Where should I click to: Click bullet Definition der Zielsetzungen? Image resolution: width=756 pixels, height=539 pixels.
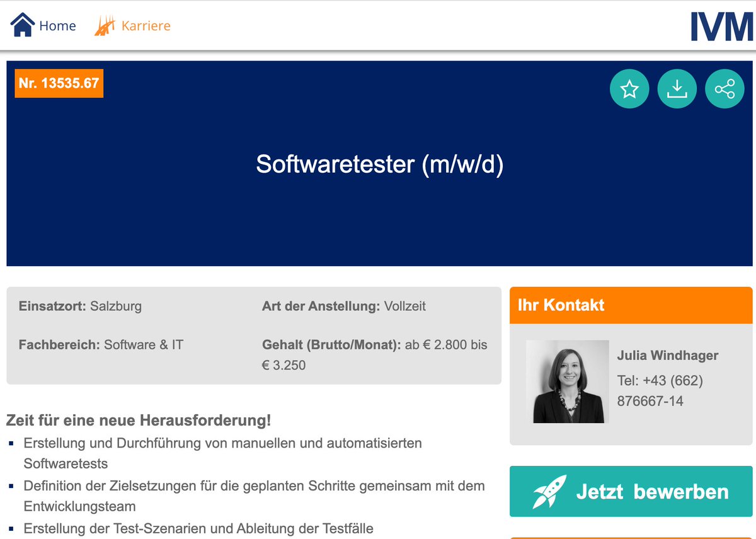click(x=255, y=496)
